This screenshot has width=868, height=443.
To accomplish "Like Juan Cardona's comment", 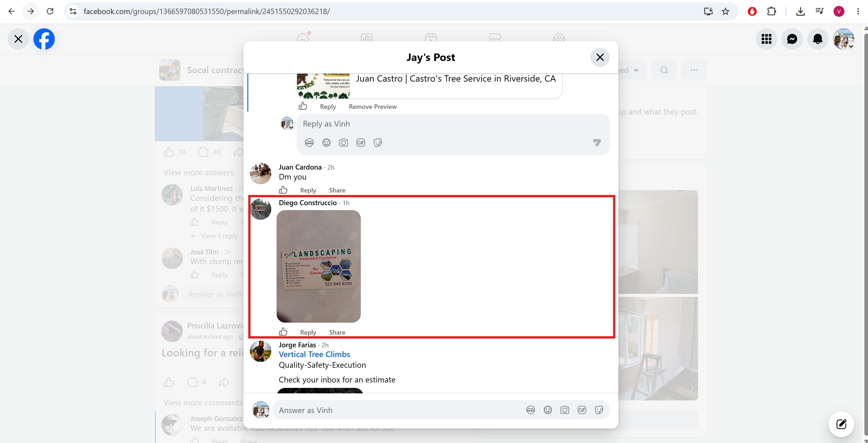I will coord(283,190).
